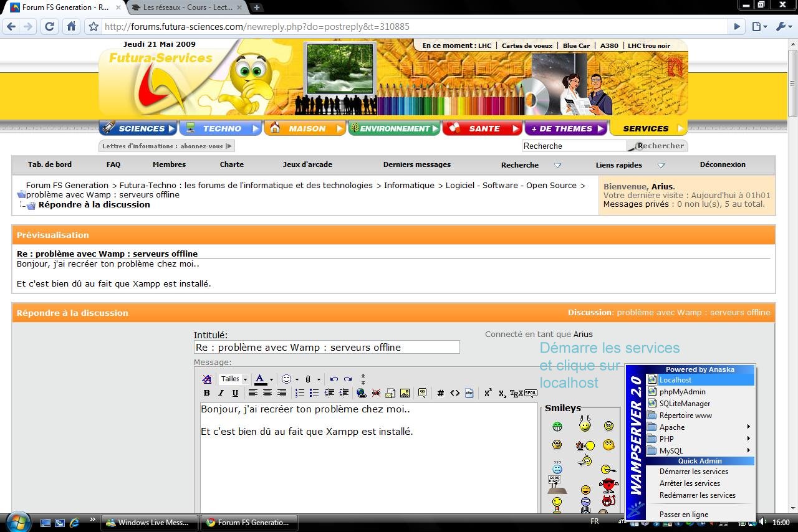Viewport: 798px width, 532px height.
Task: Open Répertoire www from WampServer menu
Action: click(699, 416)
